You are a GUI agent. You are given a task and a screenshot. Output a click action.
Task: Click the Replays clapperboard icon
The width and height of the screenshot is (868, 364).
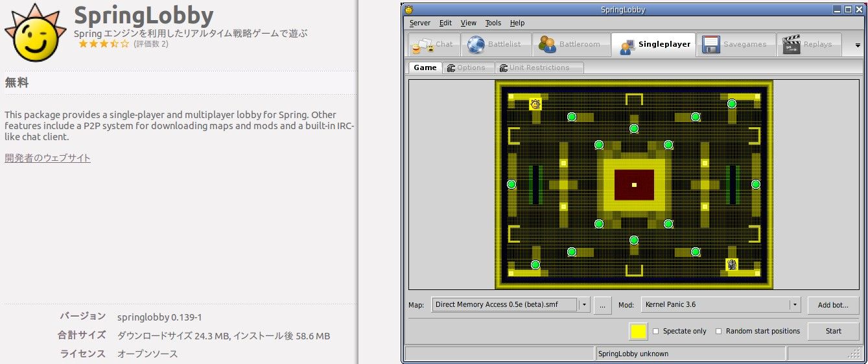(x=791, y=45)
